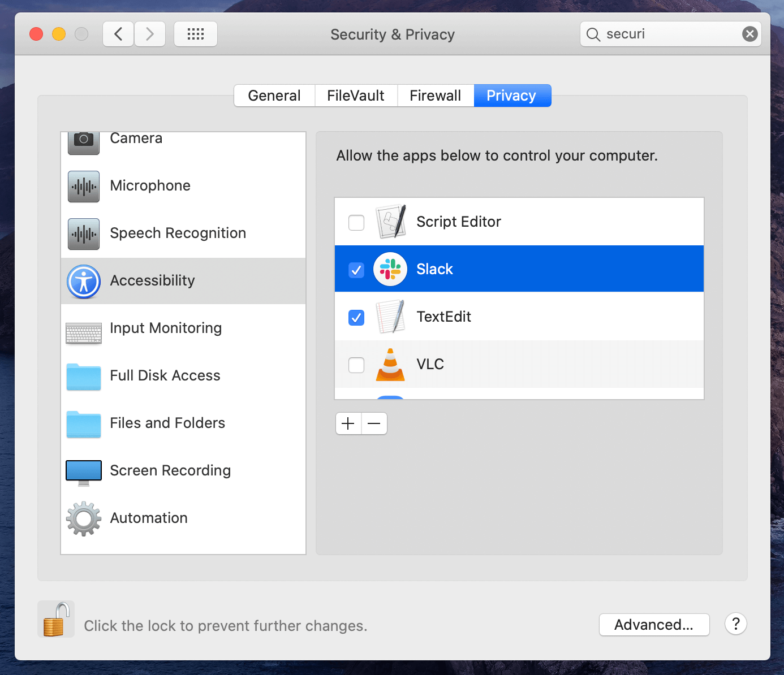Switch to the Firewall tab

pyautogui.click(x=435, y=96)
